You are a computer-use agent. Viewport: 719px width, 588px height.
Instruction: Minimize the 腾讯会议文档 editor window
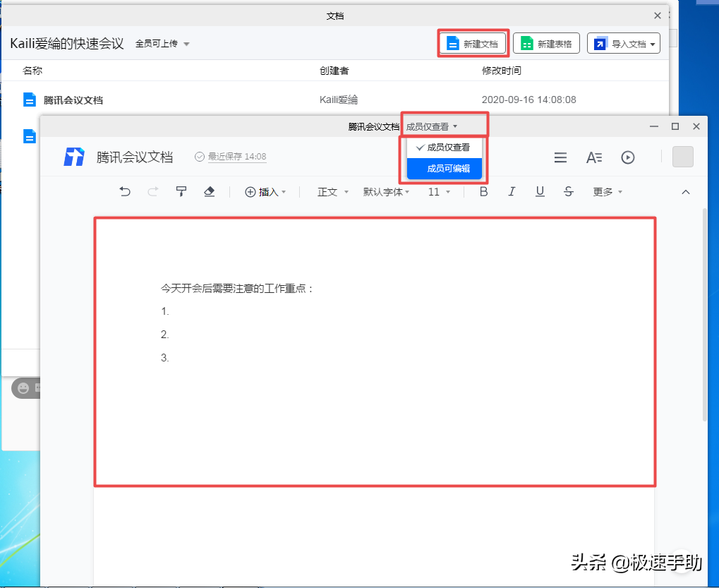click(x=654, y=126)
